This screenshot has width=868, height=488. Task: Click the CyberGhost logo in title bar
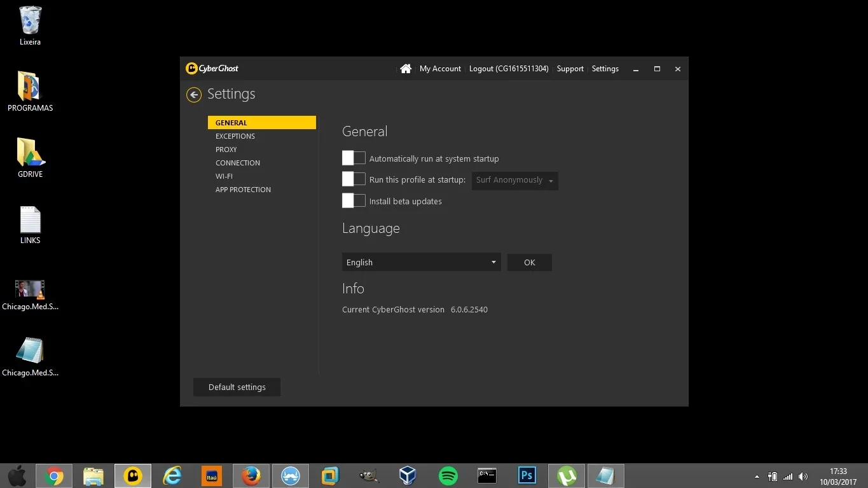212,69
